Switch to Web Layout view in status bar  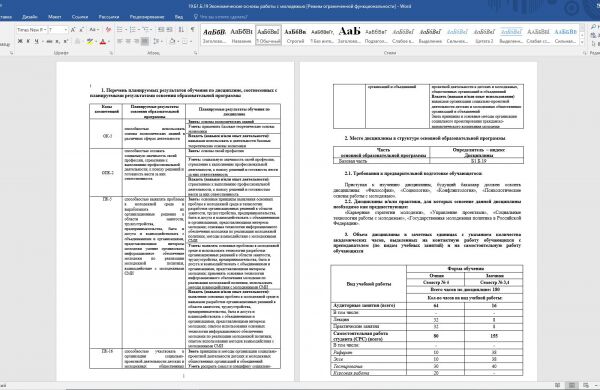coord(586,385)
